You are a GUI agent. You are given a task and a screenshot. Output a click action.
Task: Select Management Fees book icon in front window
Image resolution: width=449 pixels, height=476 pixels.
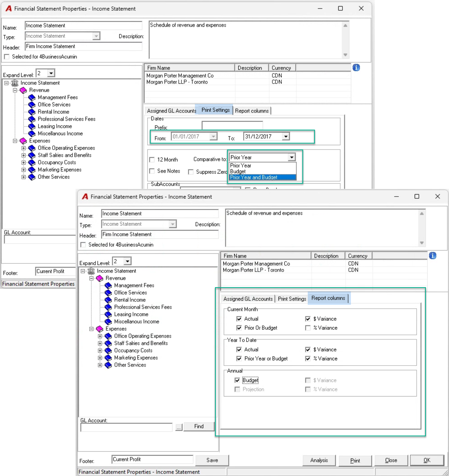pos(108,285)
